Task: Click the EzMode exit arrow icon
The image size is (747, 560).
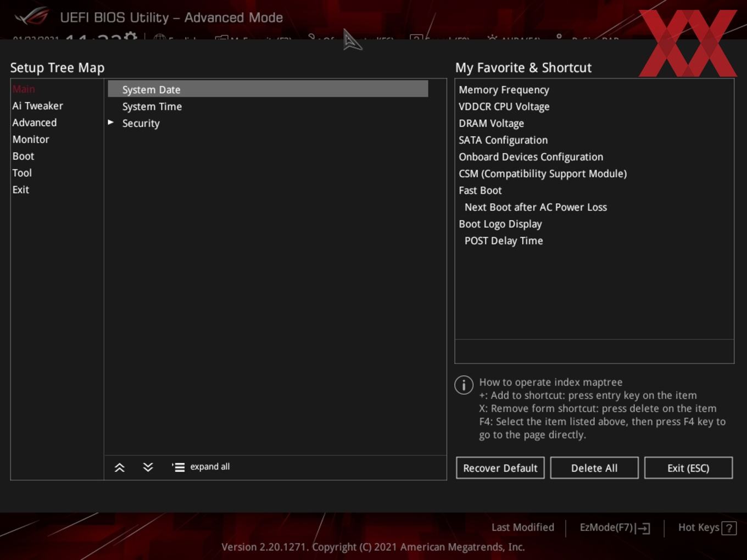Action: (643, 528)
